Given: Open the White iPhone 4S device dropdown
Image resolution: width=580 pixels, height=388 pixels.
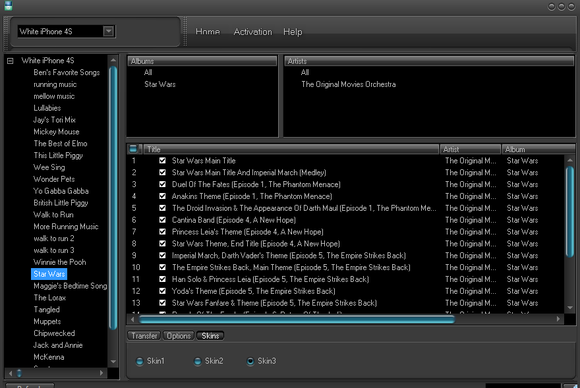Looking at the screenshot, I should point(108,31).
